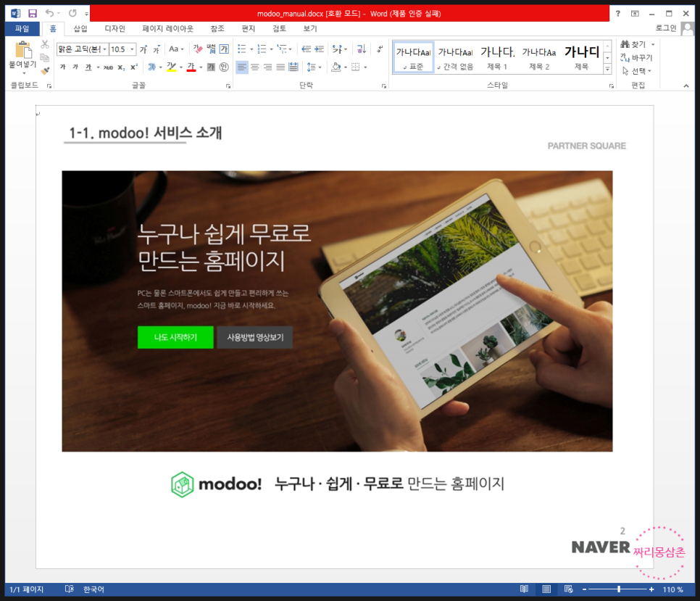This screenshot has height=601, width=700.
Task: Toggle character shading button
Action: coord(211,67)
